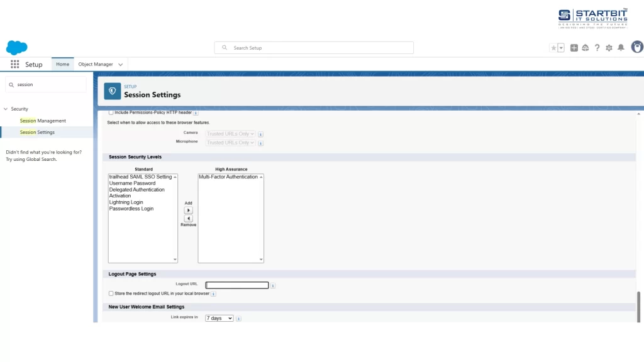Screen dimensions: 644x362
Task: Open Session Management in the sidebar
Action: tap(43, 121)
